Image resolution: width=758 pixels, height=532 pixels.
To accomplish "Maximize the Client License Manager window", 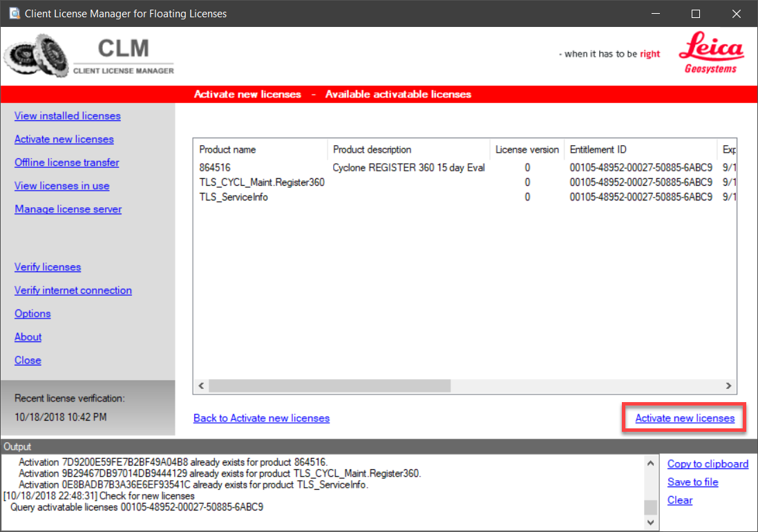I will 696,14.
